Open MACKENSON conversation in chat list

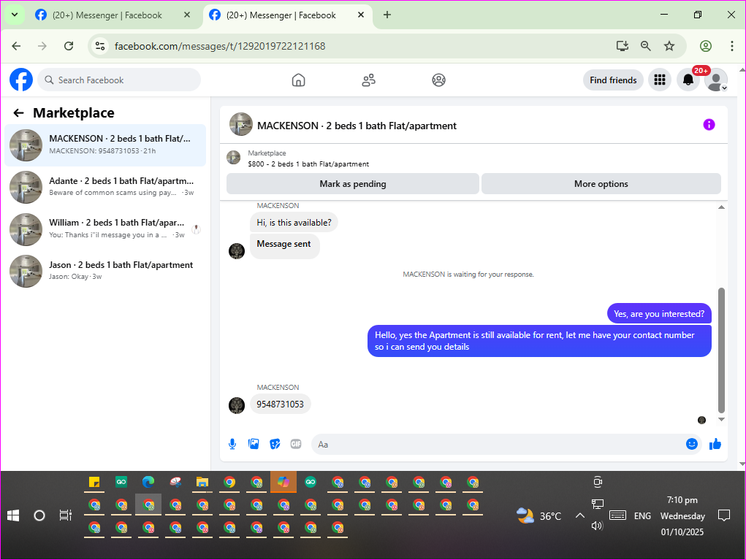click(x=105, y=145)
